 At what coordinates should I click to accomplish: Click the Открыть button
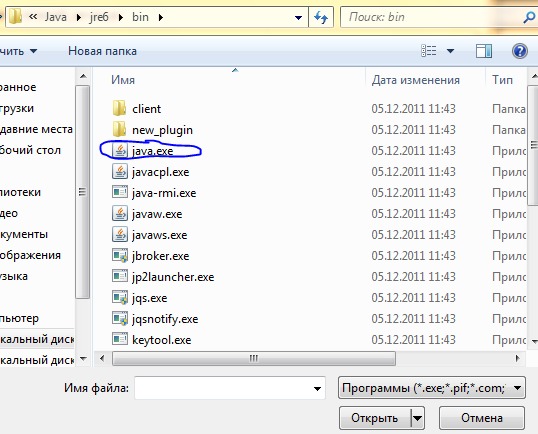click(374, 418)
